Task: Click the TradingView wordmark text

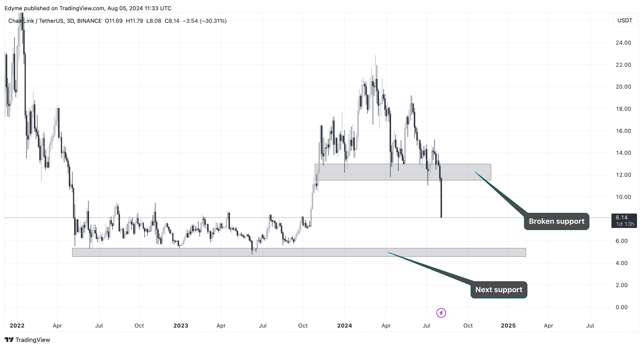Action: [x=33, y=340]
